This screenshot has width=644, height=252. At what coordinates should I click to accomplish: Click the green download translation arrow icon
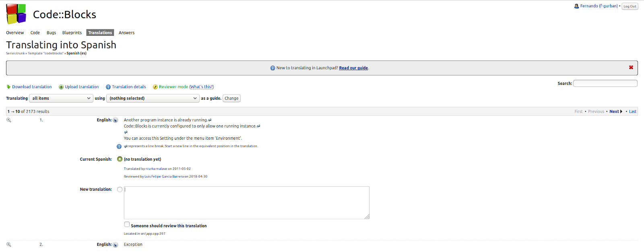click(8, 87)
